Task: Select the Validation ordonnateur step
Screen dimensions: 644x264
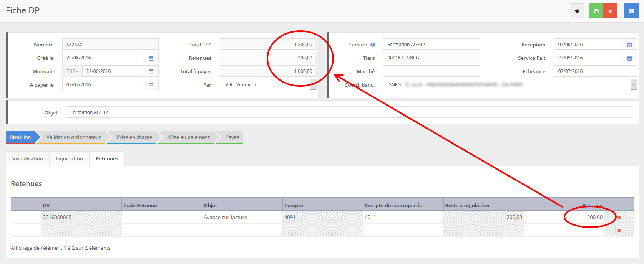Action: pos(73,137)
